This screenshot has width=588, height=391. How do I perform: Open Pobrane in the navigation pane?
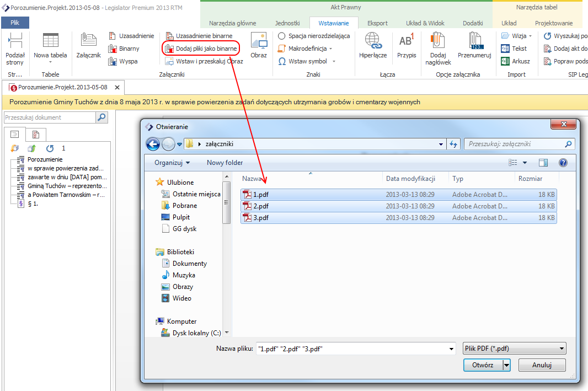179,206
